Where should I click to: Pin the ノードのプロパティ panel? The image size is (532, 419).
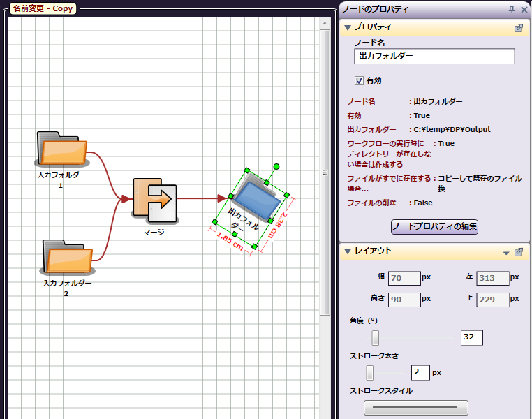(x=512, y=10)
